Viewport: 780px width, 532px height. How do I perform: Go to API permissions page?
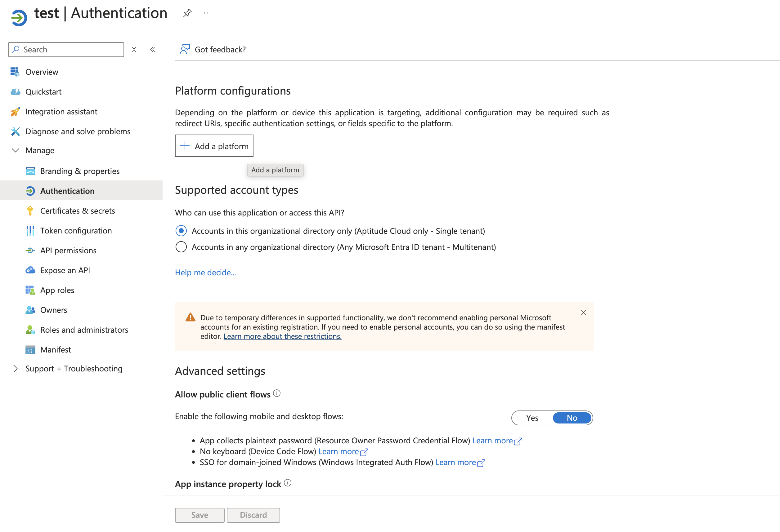[x=68, y=250]
